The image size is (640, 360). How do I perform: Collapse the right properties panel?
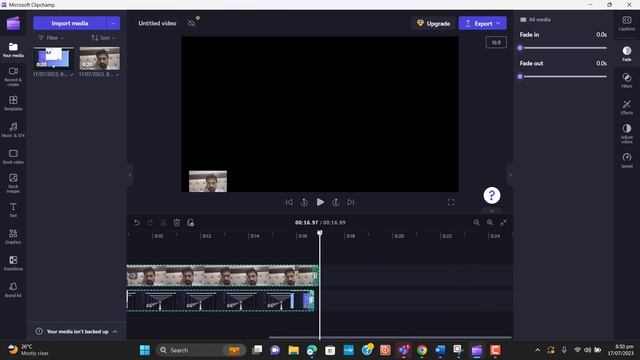[x=510, y=176]
